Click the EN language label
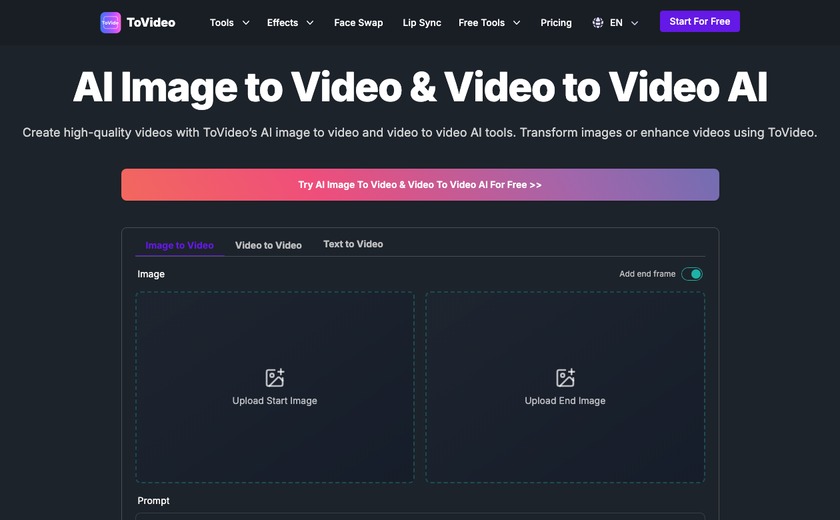This screenshot has height=520, width=840. [x=616, y=22]
